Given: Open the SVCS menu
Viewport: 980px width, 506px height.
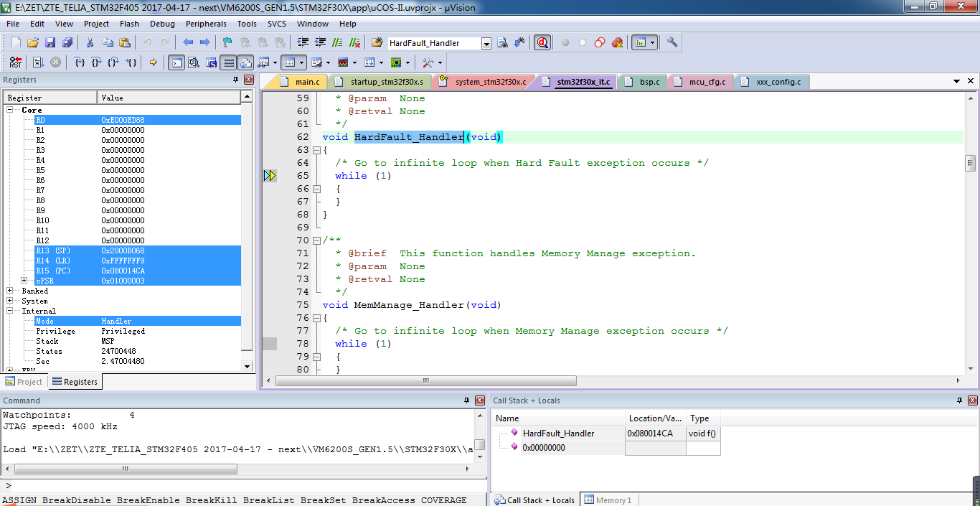Looking at the screenshot, I should [x=277, y=24].
